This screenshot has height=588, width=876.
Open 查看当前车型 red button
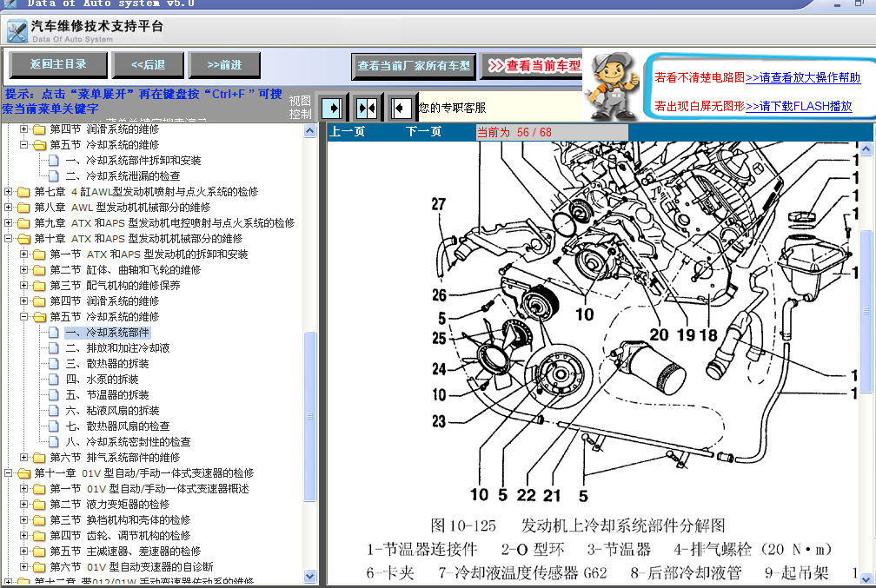[x=532, y=67]
